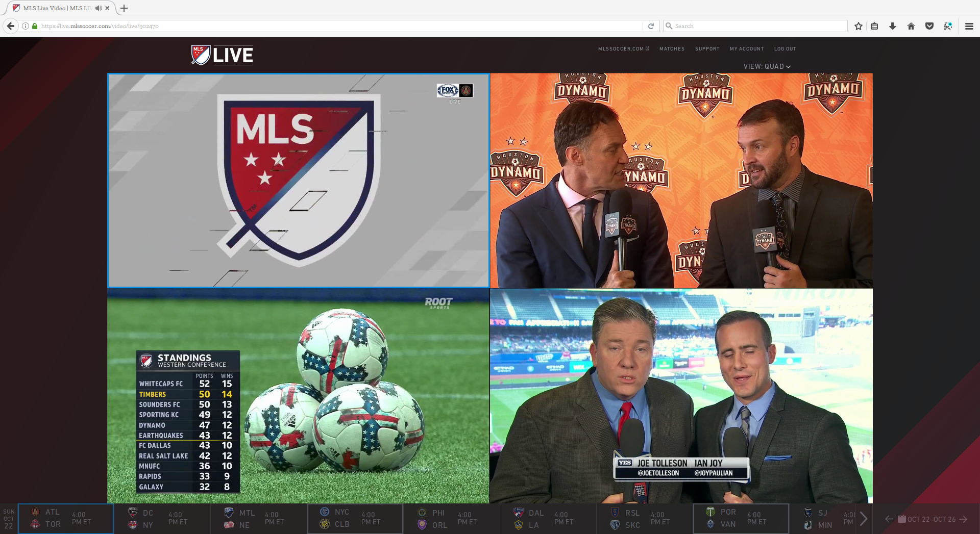This screenshot has height=534, width=980.
Task: Go back with the browser back arrow
Action: [x=11, y=26]
